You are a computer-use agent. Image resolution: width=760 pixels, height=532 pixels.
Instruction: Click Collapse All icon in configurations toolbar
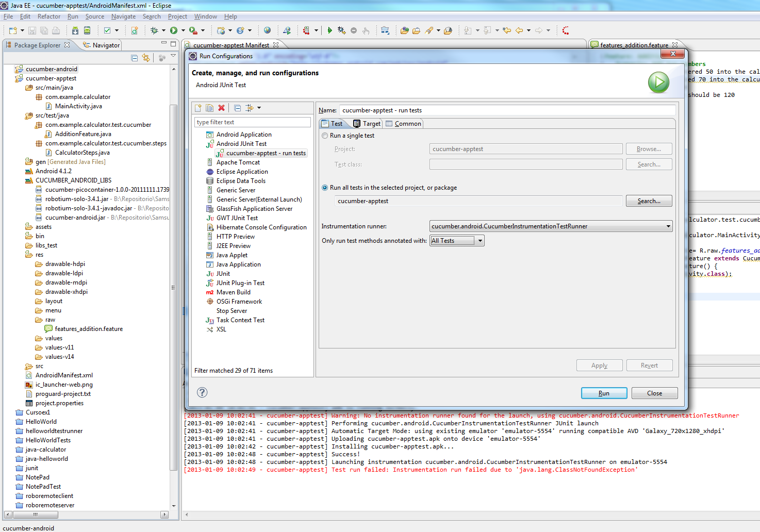click(237, 108)
